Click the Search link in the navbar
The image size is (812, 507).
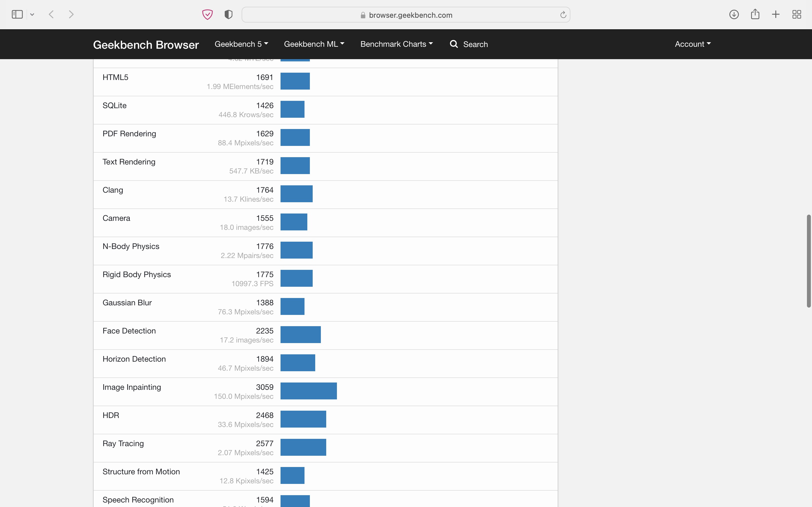tap(469, 44)
